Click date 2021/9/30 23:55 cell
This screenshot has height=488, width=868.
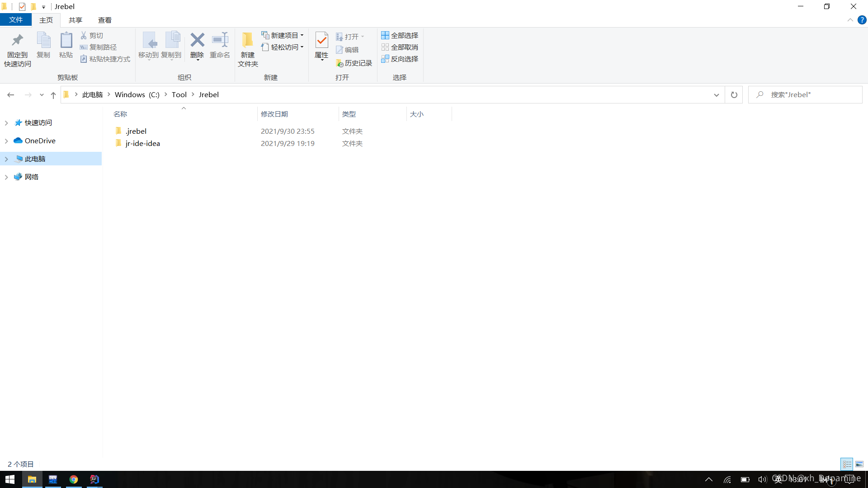(288, 131)
